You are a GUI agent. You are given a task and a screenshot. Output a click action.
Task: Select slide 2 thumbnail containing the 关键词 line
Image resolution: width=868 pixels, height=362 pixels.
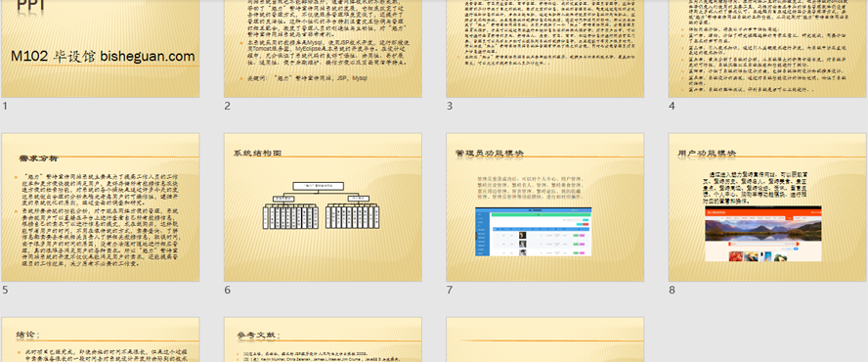(323, 48)
